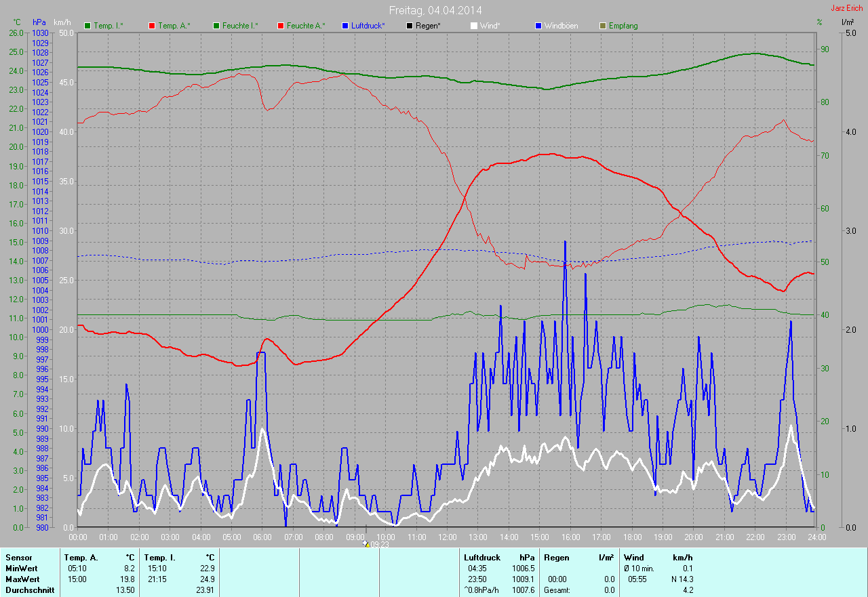Select the red Feuchte A.* legend square
The image size is (868, 597).
281,26
